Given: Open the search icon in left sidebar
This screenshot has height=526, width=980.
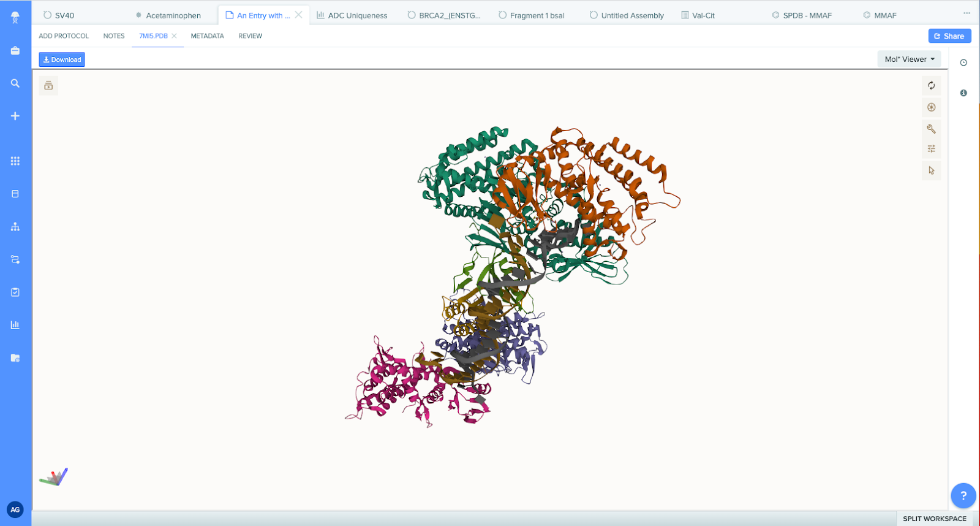Looking at the screenshot, I should tap(15, 83).
